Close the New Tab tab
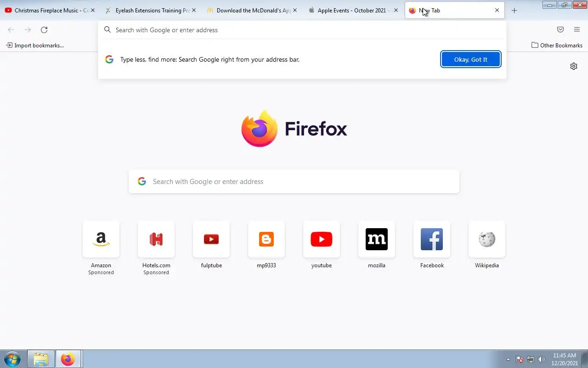This screenshot has height=368, width=588. coord(497,10)
